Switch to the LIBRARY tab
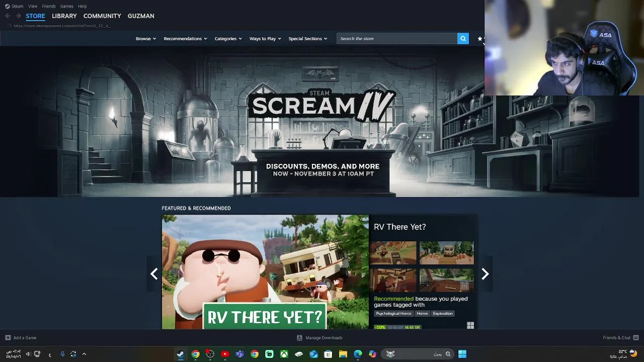This screenshot has width=644, height=362. coord(64,16)
